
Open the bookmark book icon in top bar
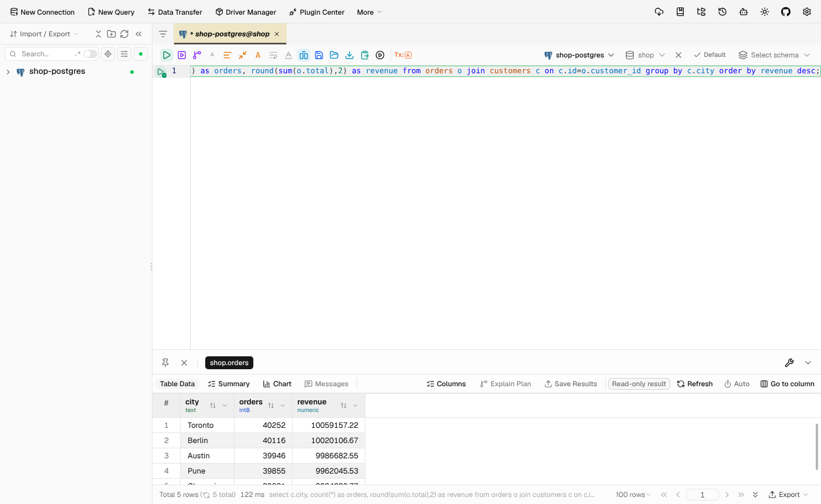click(x=680, y=12)
